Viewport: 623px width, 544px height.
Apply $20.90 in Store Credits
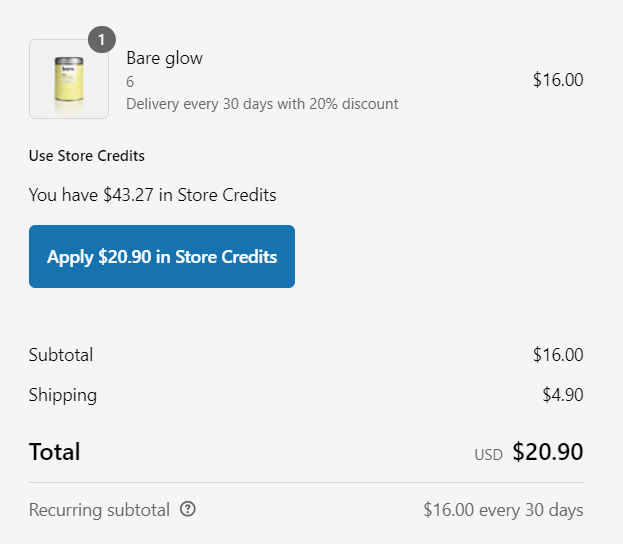coord(162,256)
